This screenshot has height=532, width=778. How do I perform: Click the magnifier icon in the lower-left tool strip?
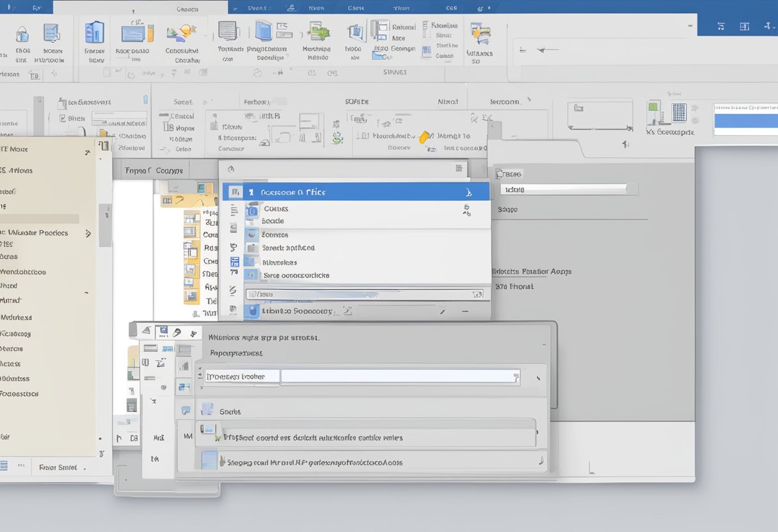[163, 387]
